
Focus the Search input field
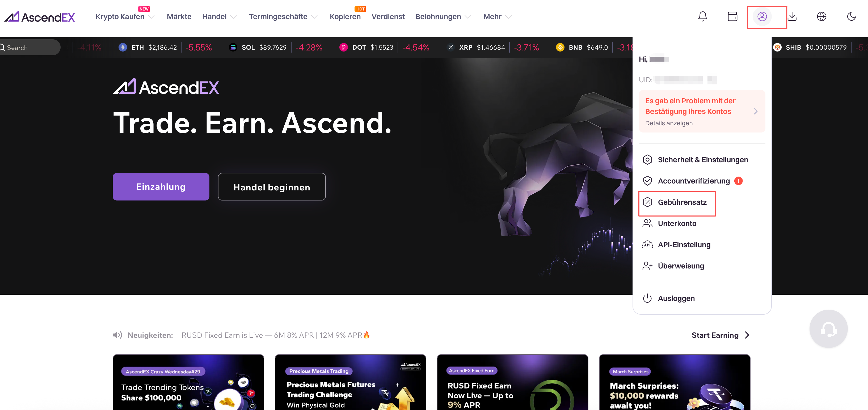tap(30, 48)
